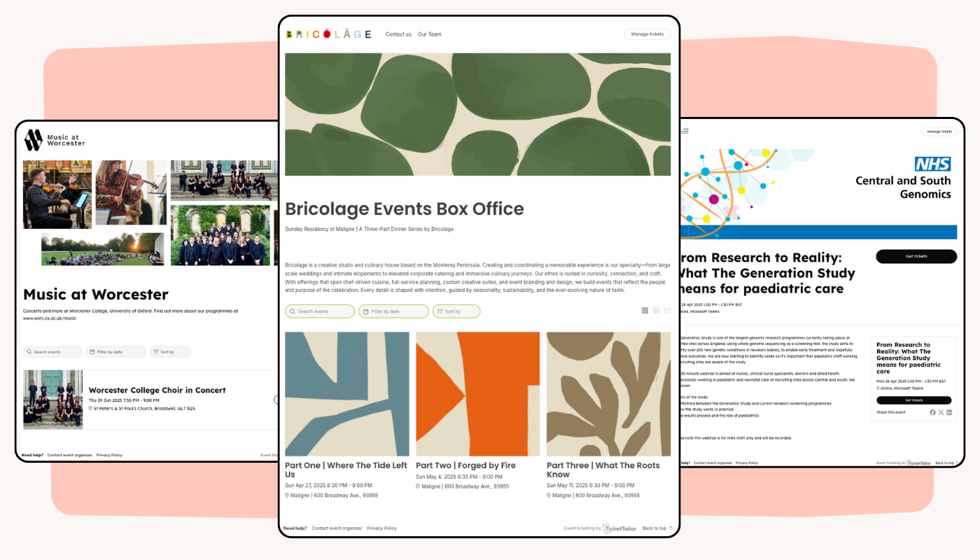This screenshot has width=980, height=560.
Task: Switch to grid view on Bricolage events
Action: pos(644,309)
